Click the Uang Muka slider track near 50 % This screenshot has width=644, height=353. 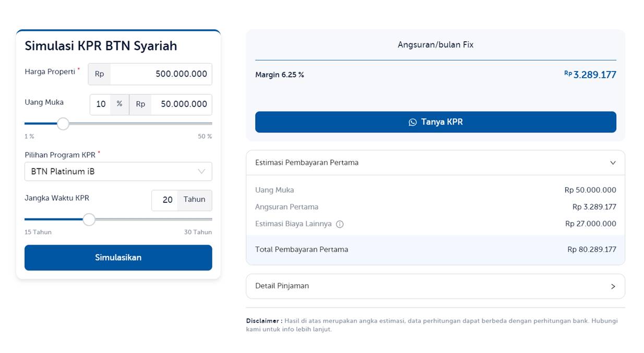click(x=206, y=124)
